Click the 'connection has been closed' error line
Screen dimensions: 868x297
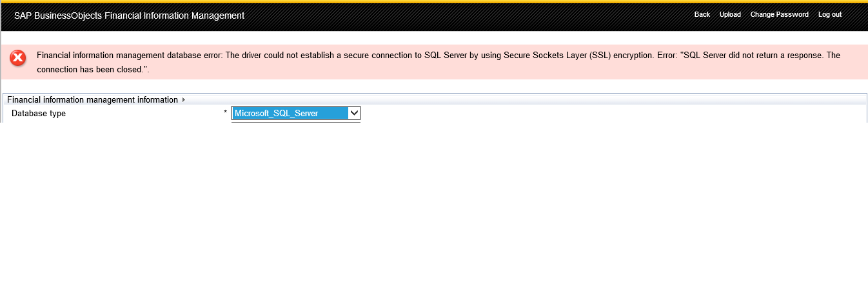(x=93, y=68)
